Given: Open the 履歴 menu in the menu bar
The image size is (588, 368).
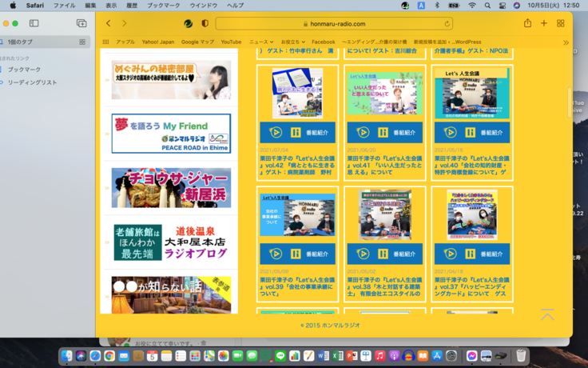Looking at the screenshot, I should coord(132,6).
